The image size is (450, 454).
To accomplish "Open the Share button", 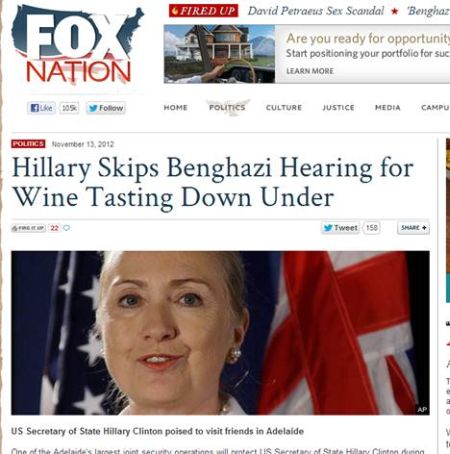I will 413,228.
